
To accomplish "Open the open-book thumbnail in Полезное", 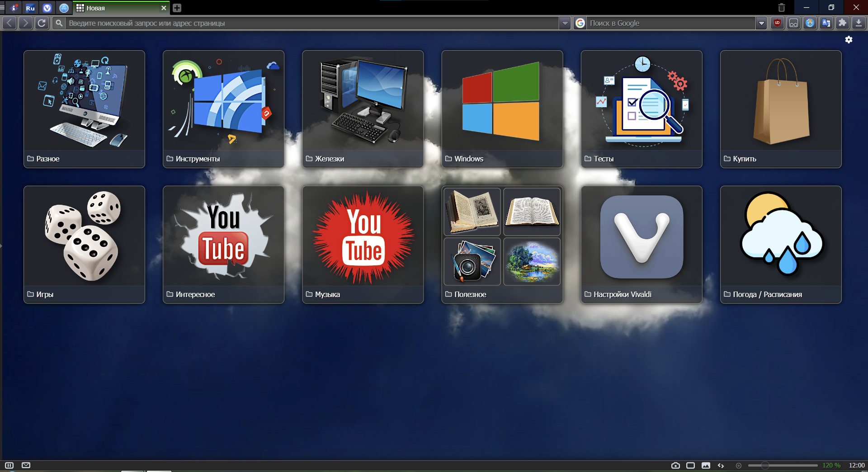I will click(x=532, y=212).
